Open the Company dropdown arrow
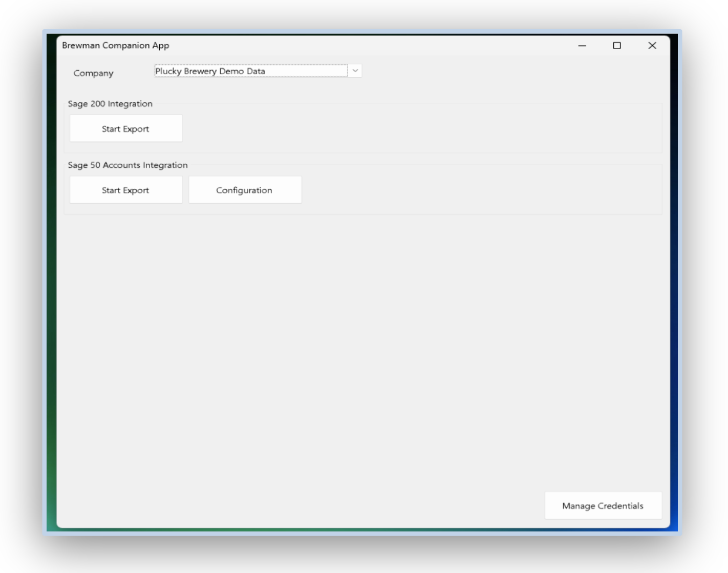Image resolution: width=728 pixels, height=573 pixels. point(355,71)
